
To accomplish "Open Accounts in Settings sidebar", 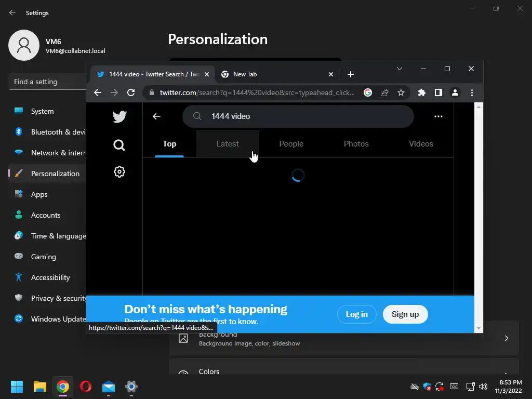I will (x=47, y=215).
